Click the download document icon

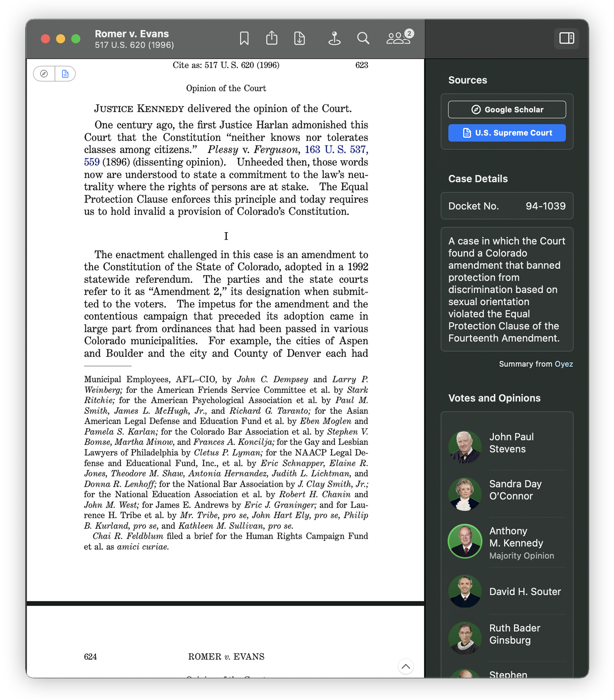300,38
